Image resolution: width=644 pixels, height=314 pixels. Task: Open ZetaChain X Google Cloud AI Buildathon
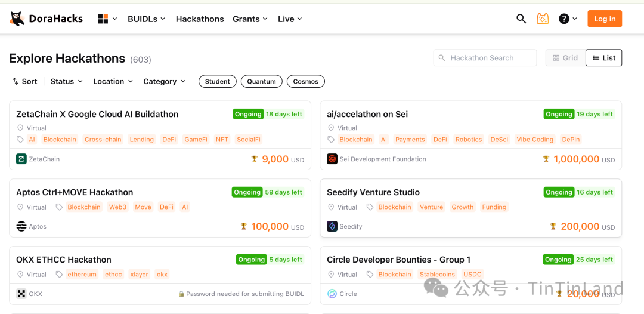pos(97,114)
